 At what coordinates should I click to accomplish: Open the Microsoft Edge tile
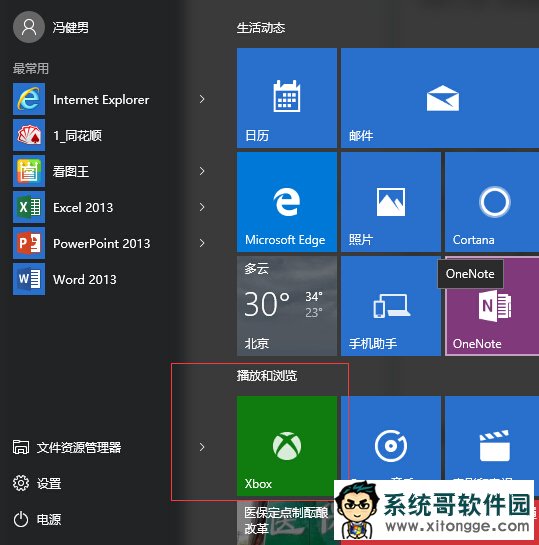pos(287,202)
